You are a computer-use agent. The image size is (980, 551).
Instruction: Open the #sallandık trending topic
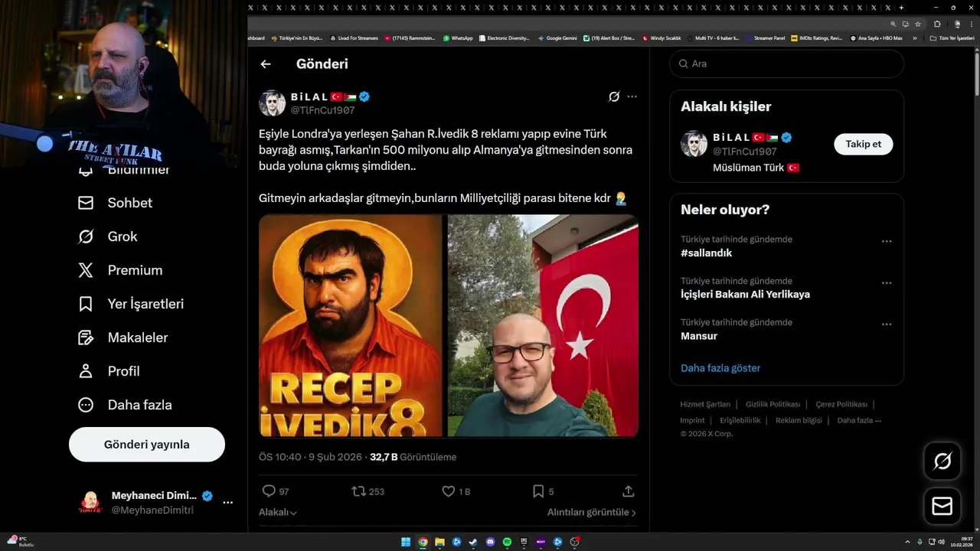706,253
